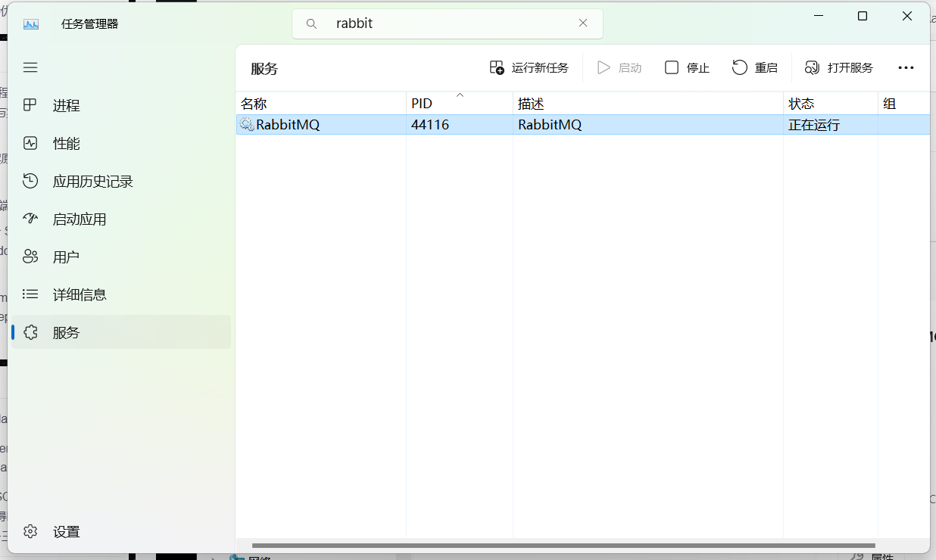
Task: Click the Settings gear sidebar icon
Action: [30, 531]
